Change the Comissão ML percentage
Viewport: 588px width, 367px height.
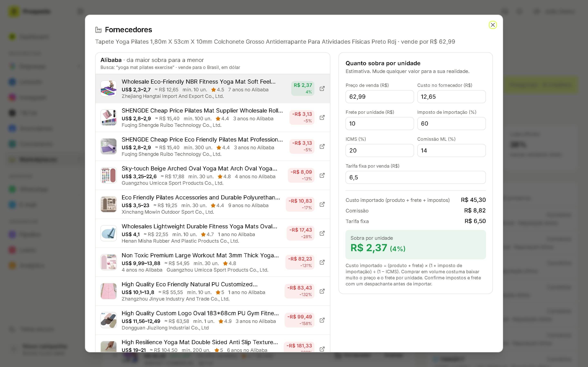click(451, 150)
